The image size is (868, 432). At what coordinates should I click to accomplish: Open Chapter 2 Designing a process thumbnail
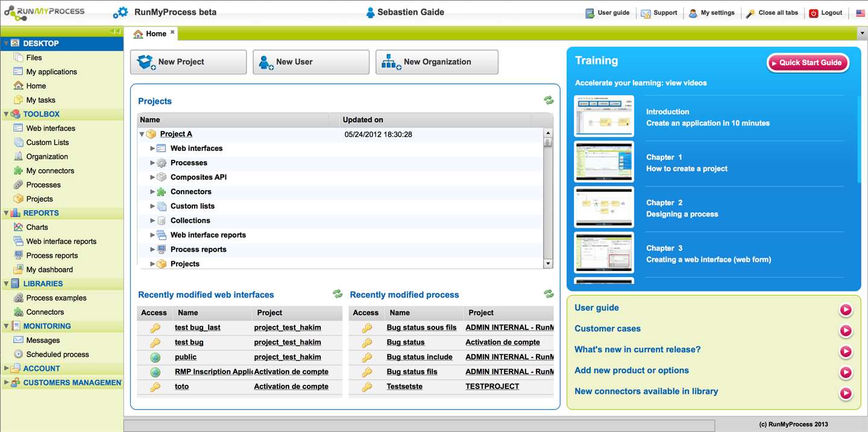click(x=604, y=208)
